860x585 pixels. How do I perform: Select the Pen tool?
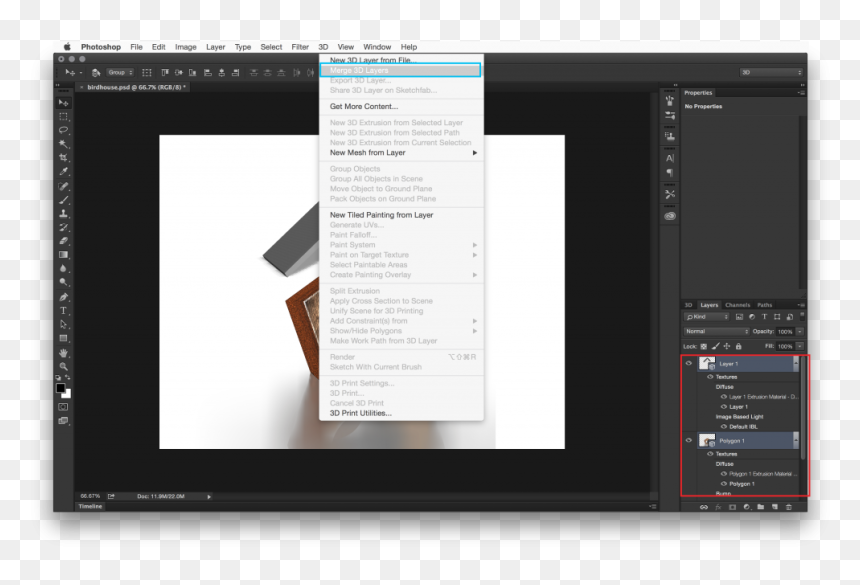coord(64,297)
